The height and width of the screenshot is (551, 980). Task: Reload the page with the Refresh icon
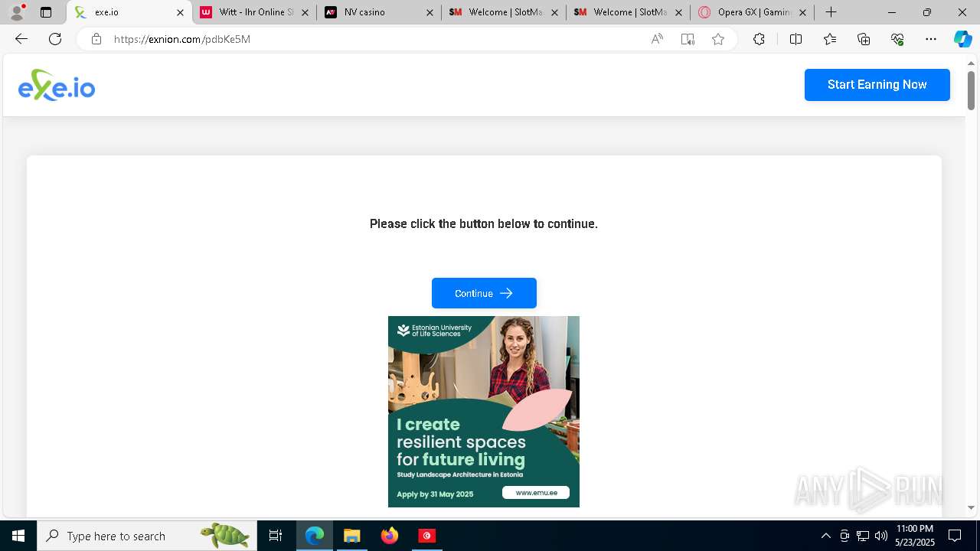point(55,39)
